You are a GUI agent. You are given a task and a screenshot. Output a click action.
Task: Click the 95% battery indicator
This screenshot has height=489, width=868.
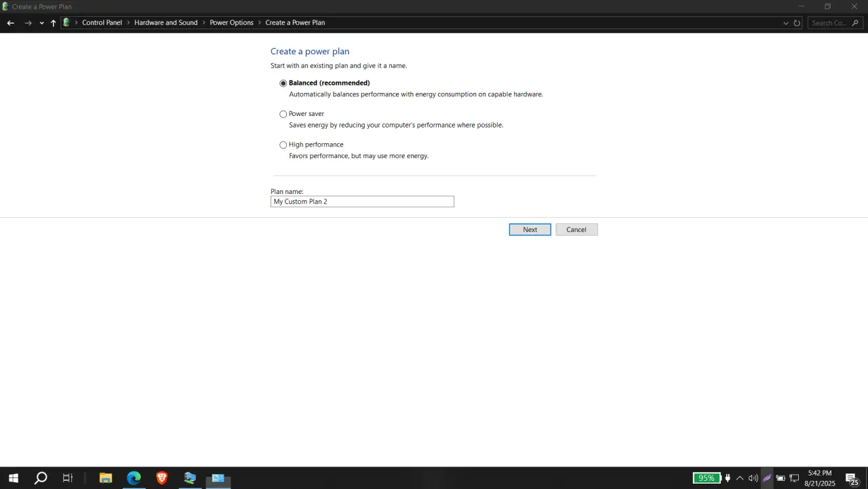pyautogui.click(x=707, y=478)
